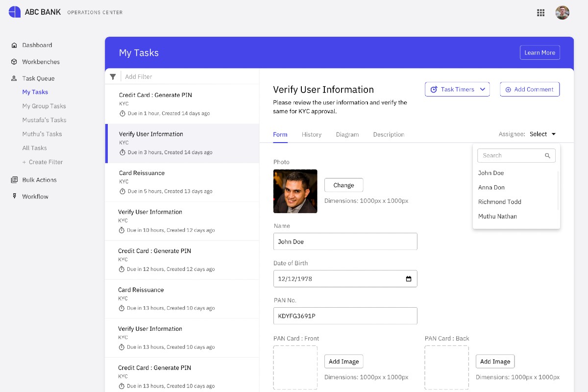Switch to the History tab
Image resolution: width=588 pixels, height=392 pixels.
click(312, 134)
